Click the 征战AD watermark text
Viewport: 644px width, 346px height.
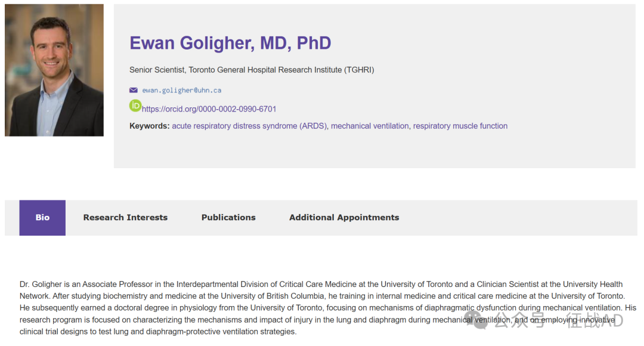click(595, 320)
